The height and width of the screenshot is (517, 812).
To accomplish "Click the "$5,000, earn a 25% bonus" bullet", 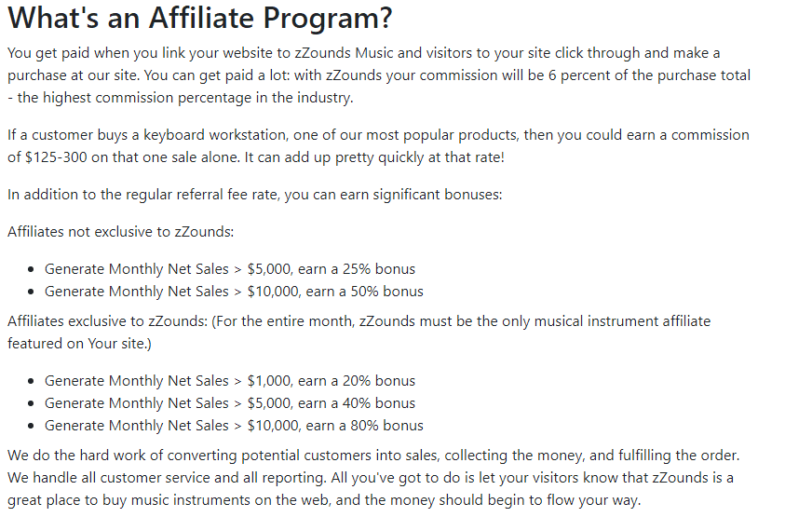I will pos(230,269).
